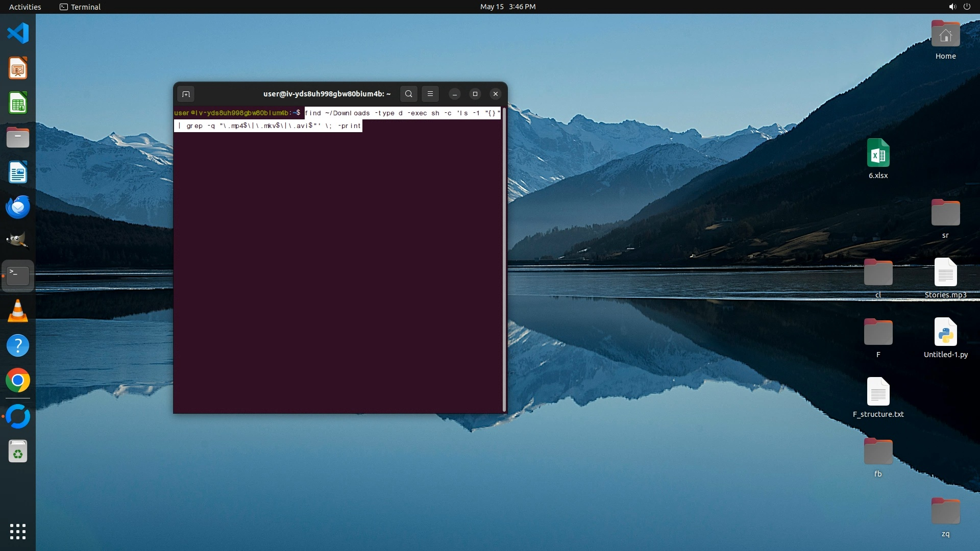Image resolution: width=980 pixels, height=551 pixels.
Task: Open LibreOffice Calc from dock
Action: click(x=18, y=104)
